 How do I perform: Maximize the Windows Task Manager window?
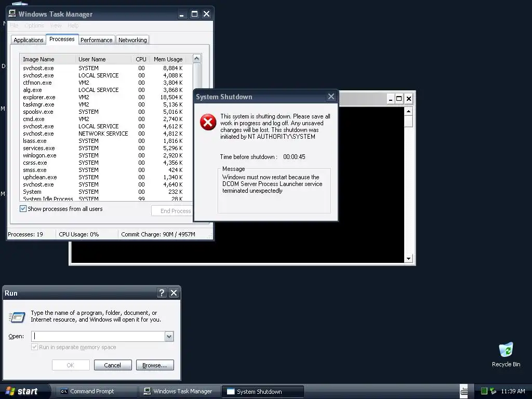tap(194, 14)
